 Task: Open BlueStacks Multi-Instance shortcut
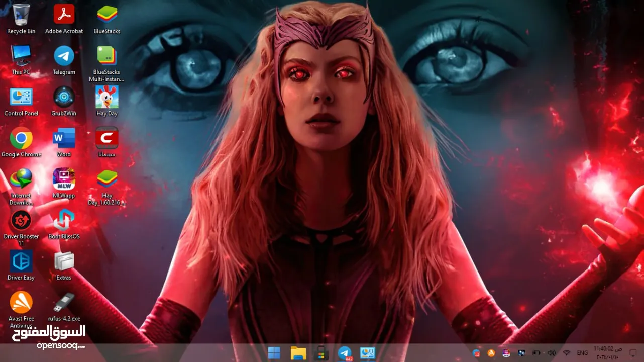tap(107, 63)
